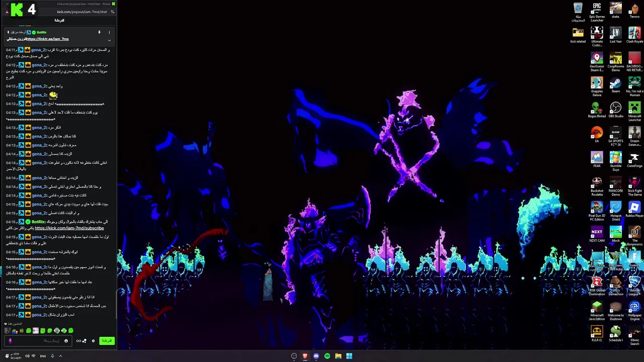Open the Terroro desktop shortcut
Image resolution: width=644 pixels, height=362 pixels.
[x=634, y=10]
